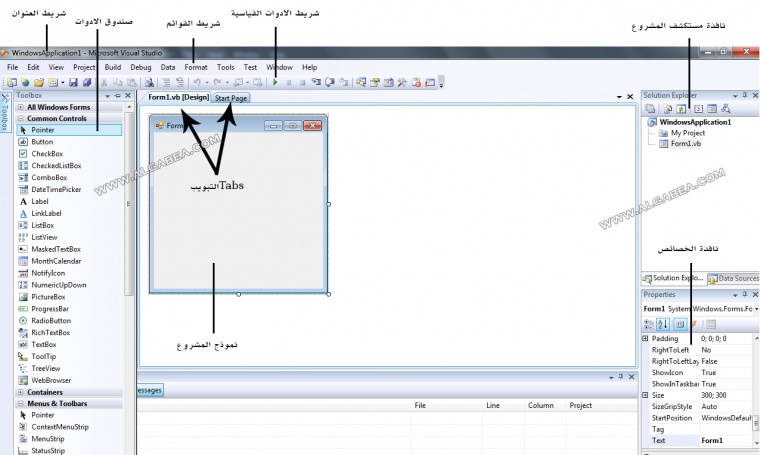The width and height of the screenshot is (760, 455).
Task: Click the Save All toolbar icon
Action: coord(87,82)
